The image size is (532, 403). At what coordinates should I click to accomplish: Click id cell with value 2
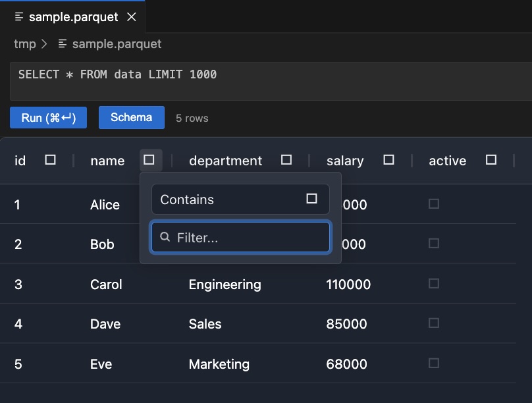18,244
